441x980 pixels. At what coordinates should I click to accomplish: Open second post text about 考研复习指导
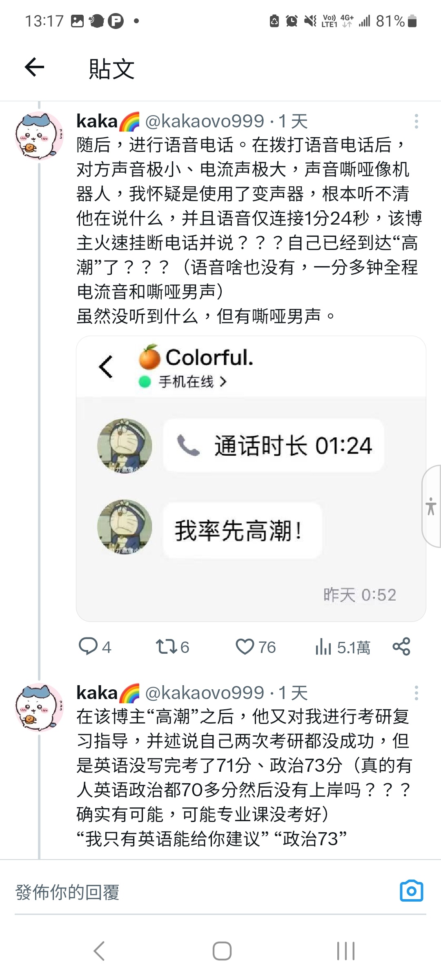(x=245, y=777)
